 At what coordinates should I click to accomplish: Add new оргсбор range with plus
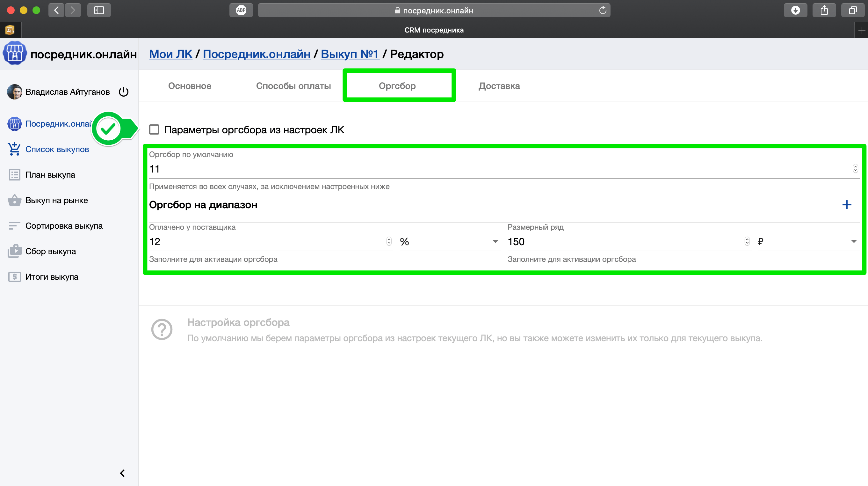[x=846, y=205]
